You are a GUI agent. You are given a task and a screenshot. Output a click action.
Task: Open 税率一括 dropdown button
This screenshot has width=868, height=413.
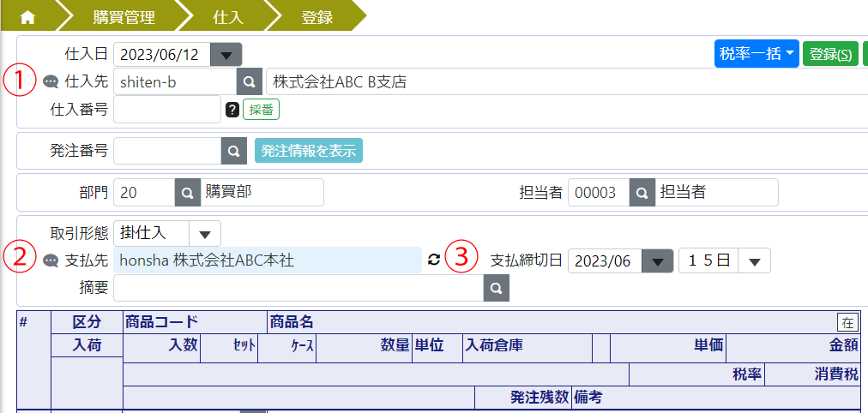(x=756, y=54)
